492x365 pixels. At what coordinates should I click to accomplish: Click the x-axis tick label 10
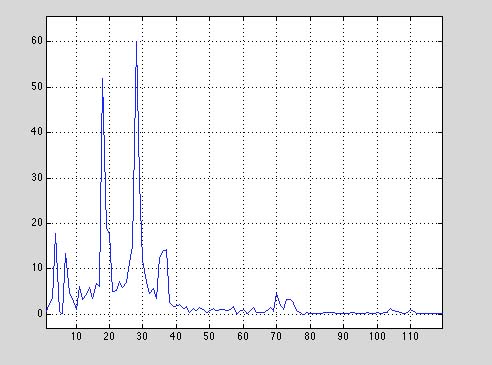point(76,336)
